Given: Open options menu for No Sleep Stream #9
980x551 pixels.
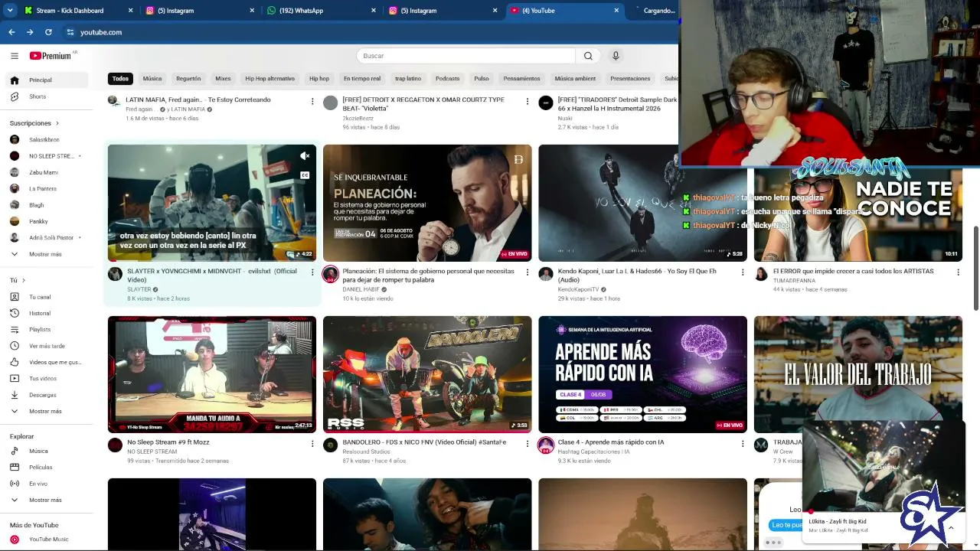Looking at the screenshot, I should click(x=312, y=443).
